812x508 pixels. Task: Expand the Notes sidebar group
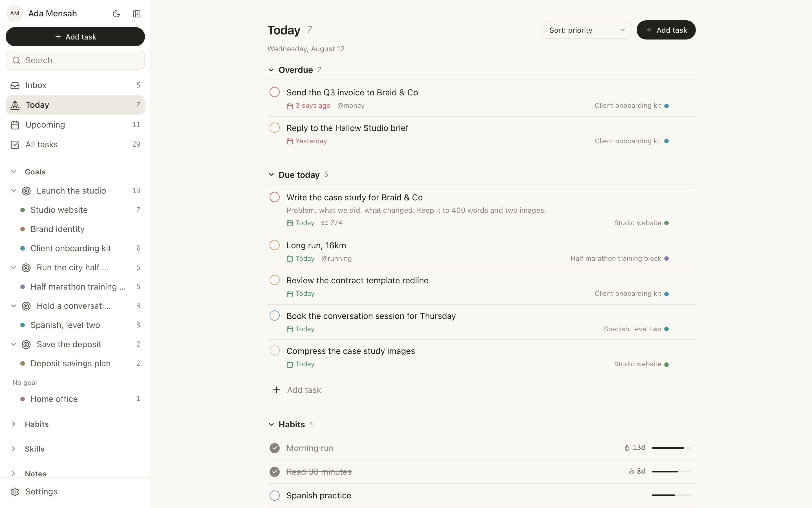point(14,474)
